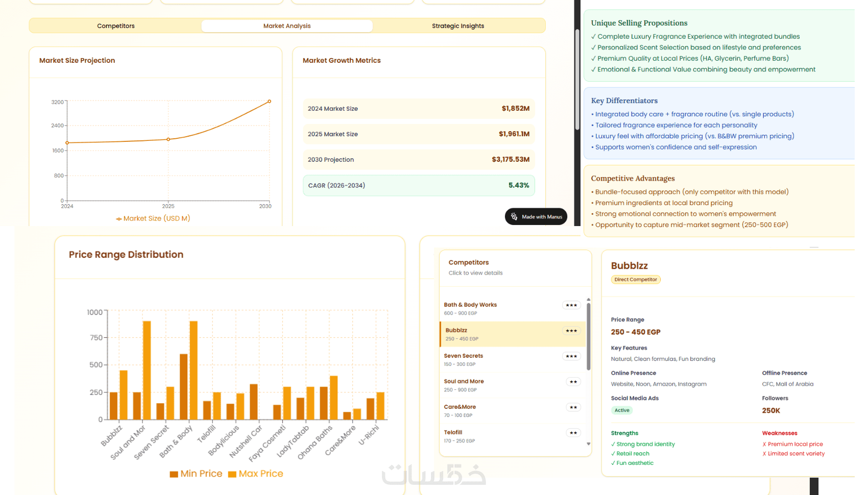Click 'Strong brand identity' strength item

click(x=643, y=444)
